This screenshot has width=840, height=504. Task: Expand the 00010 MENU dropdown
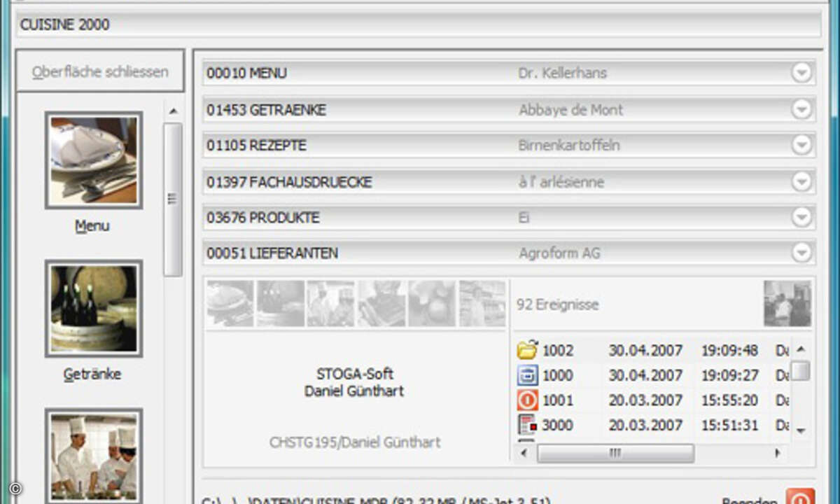click(x=801, y=73)
